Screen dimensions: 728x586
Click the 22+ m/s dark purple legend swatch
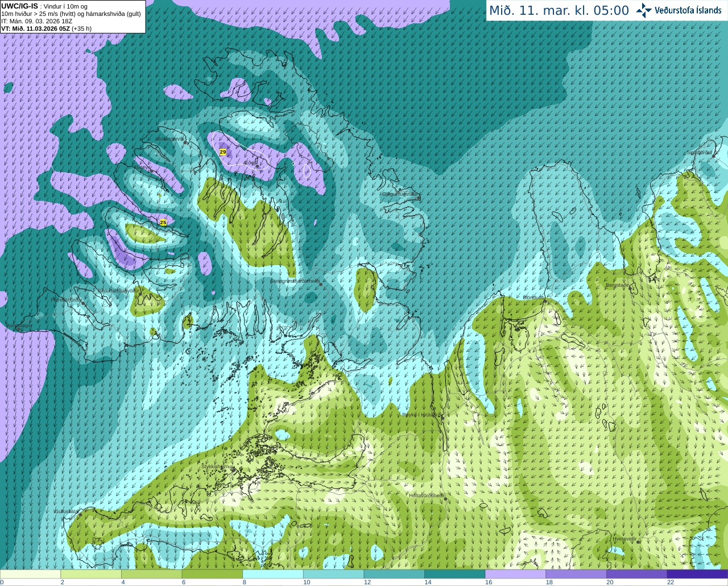pyautogui.click(x=698, y=574)
